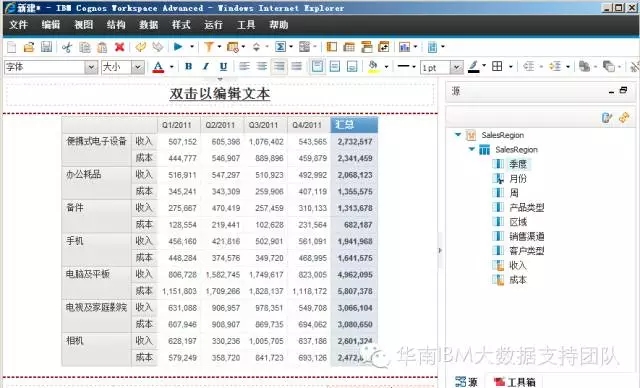Open the 工具 menu
640x388 pixels.
246,24
